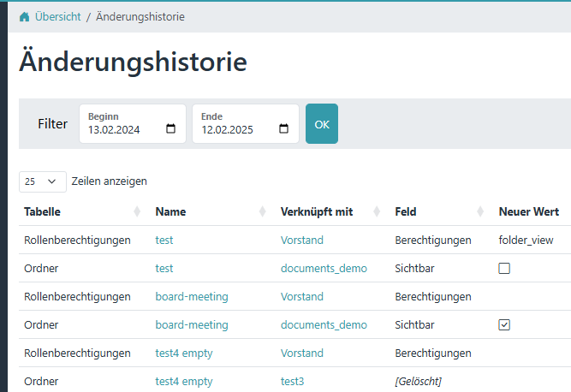This screenshot has width=571, height=392.
Task: Open calendar picker in Ende date field
Action: coord(284,130)
